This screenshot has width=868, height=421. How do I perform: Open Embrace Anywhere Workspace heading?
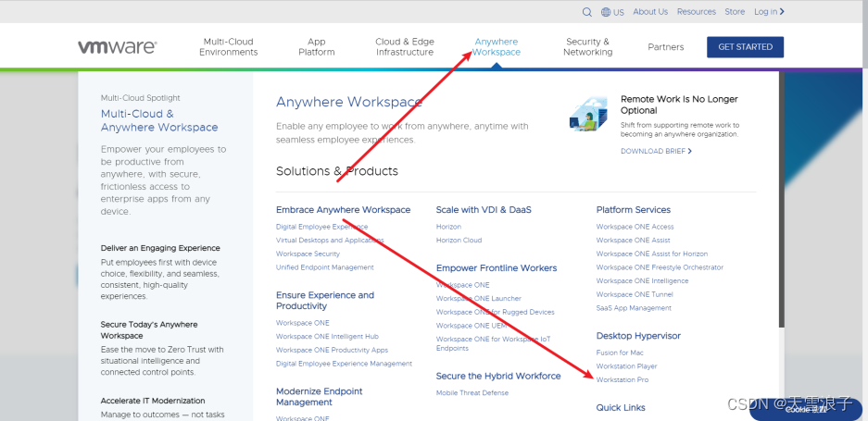click(x=343, y=210)
